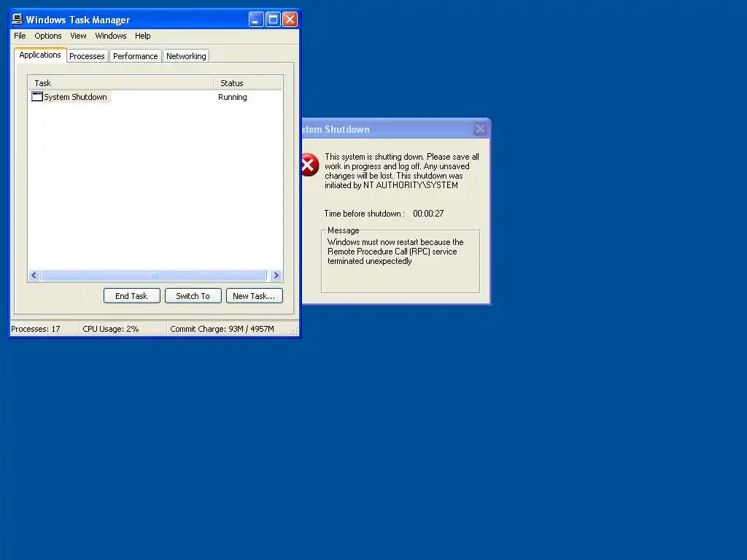Viewport: 747px width, 560px height.
Task: Click the System Shutdown task window icon
Action: (x=36, y=96)
